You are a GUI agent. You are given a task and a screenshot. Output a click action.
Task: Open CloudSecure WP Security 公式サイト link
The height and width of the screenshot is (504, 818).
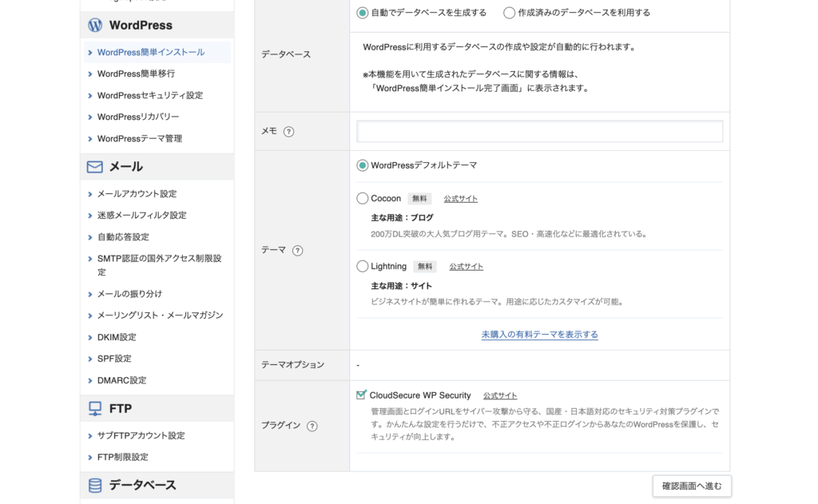500,396
